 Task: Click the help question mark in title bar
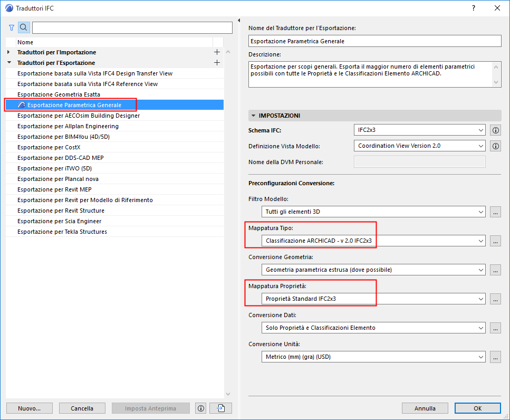[474, 8]
